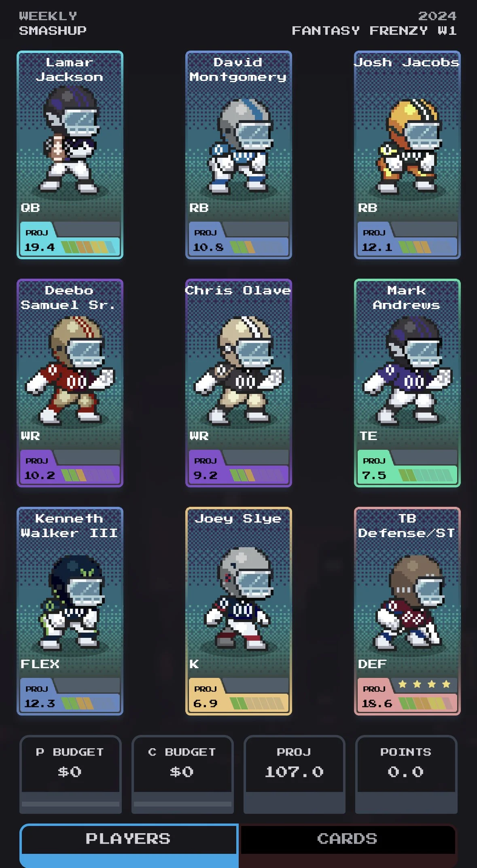Open the C BUDGET panel
Image resolution: width=477 pixels, height=868 pixels.
coord(182,774)
